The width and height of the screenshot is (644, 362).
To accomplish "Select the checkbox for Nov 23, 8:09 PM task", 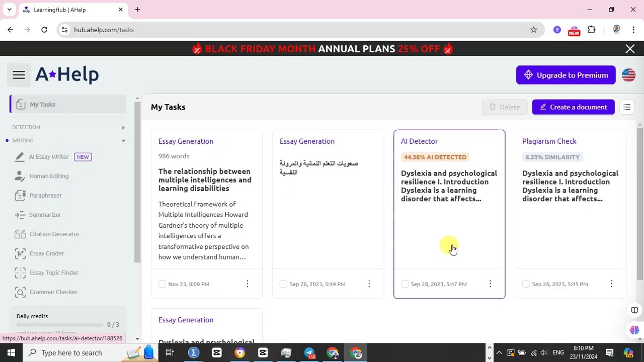I will point(162,284).
